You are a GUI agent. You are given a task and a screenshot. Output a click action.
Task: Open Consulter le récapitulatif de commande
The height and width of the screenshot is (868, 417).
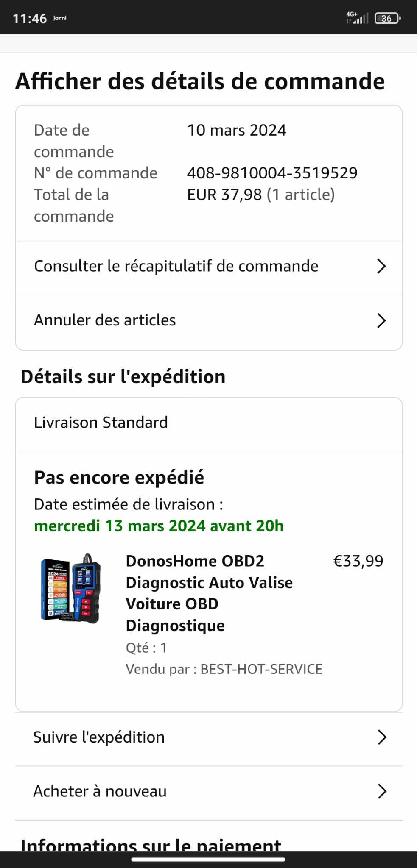coord(176,266)
